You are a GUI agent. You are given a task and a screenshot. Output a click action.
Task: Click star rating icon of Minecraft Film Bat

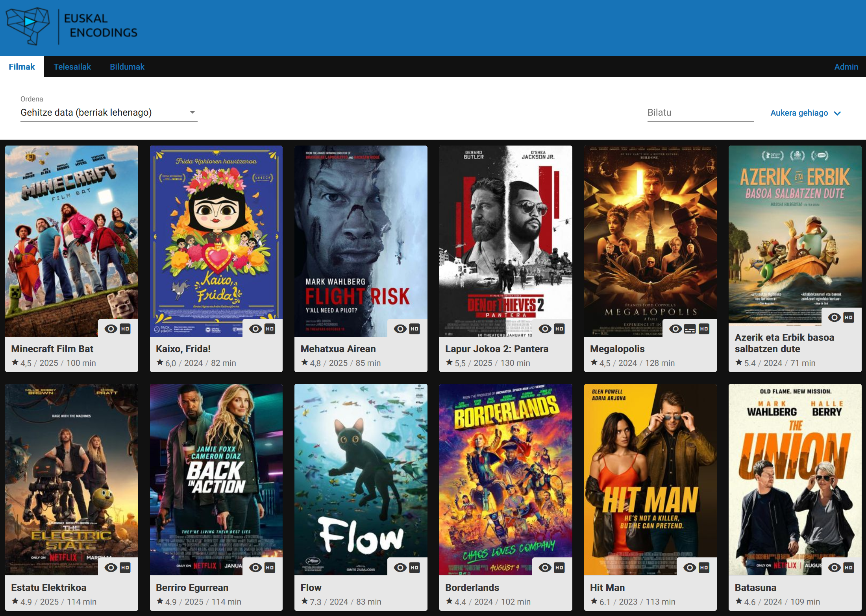[15, 362]
